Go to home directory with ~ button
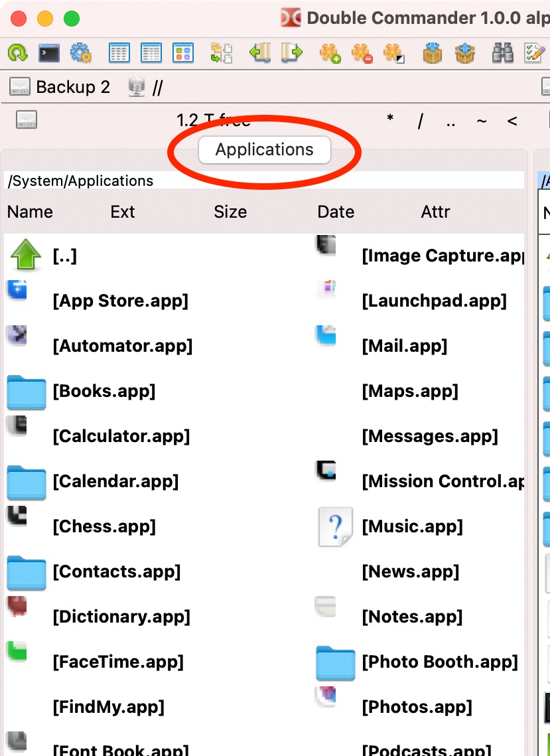550x756 pixels. (482, 121)
